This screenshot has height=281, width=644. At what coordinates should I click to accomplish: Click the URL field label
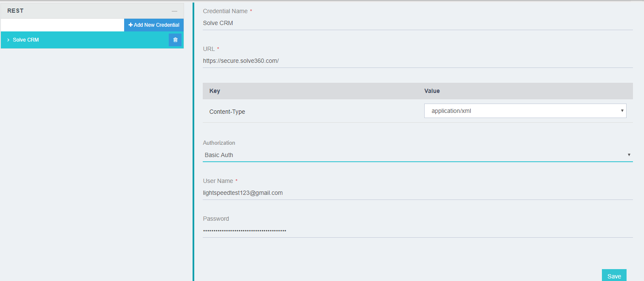[x=209, y=49]
